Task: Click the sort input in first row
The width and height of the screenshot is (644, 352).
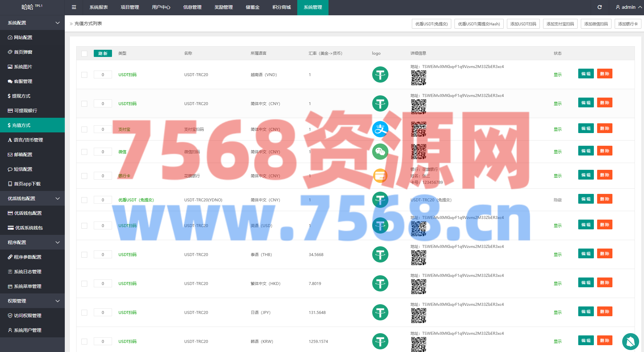Action: click(x=103, y=74)
